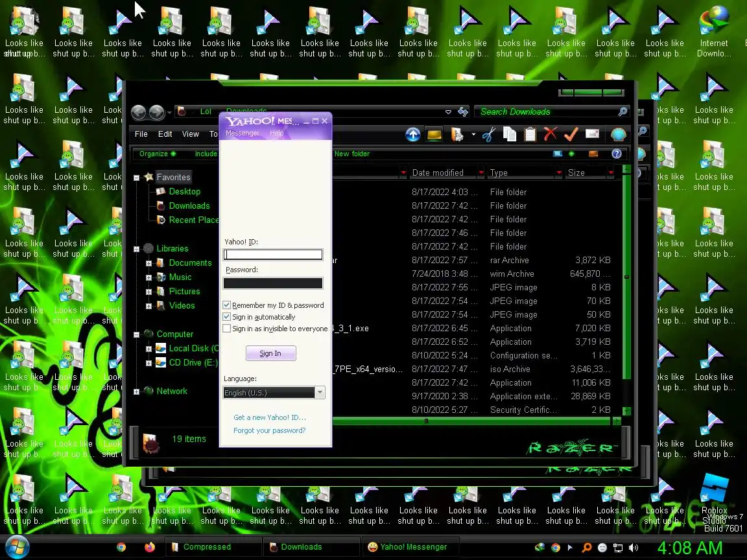Open the Edit menu in Explorer
The width and height of the screenshot is (747, 560).
tap(165, 134)
